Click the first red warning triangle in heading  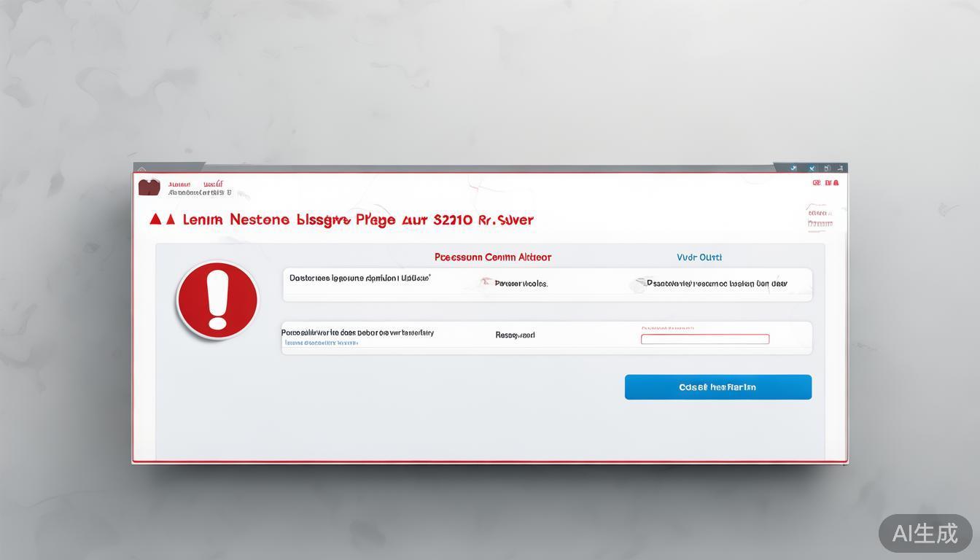point(155,219)
